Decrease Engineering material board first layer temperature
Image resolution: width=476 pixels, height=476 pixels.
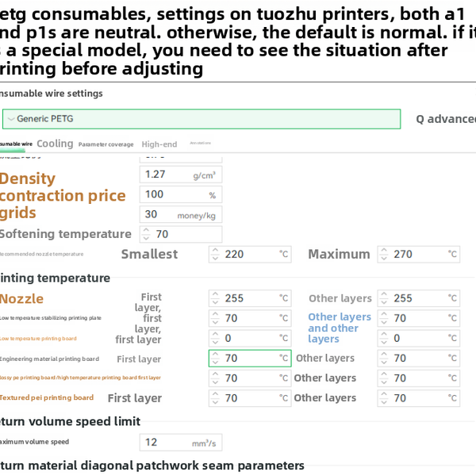pyautogui.click(x=215, y=362)
